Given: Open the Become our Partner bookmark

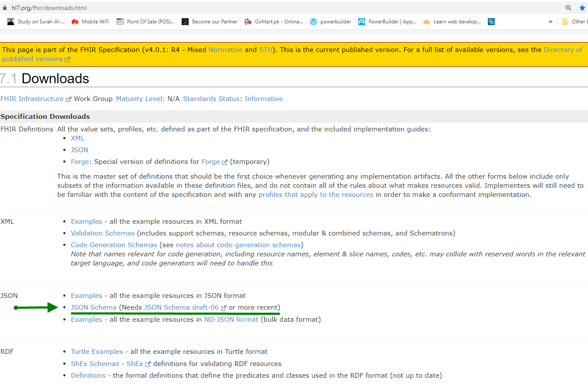Looking at the screenshot, I should pyautogui.click(x=209, y=22).
